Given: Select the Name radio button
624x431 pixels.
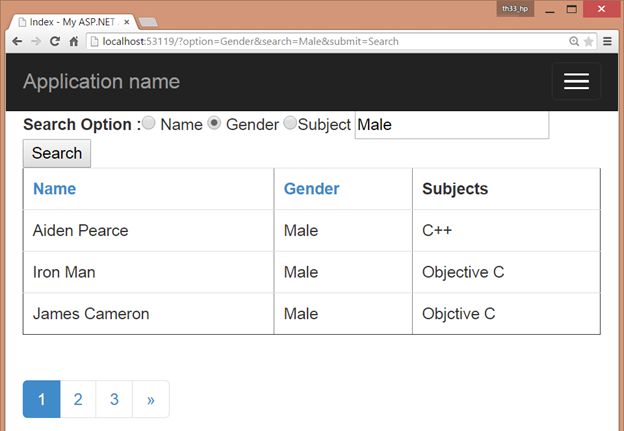Looking at the screenshot, I should point(149,123).
